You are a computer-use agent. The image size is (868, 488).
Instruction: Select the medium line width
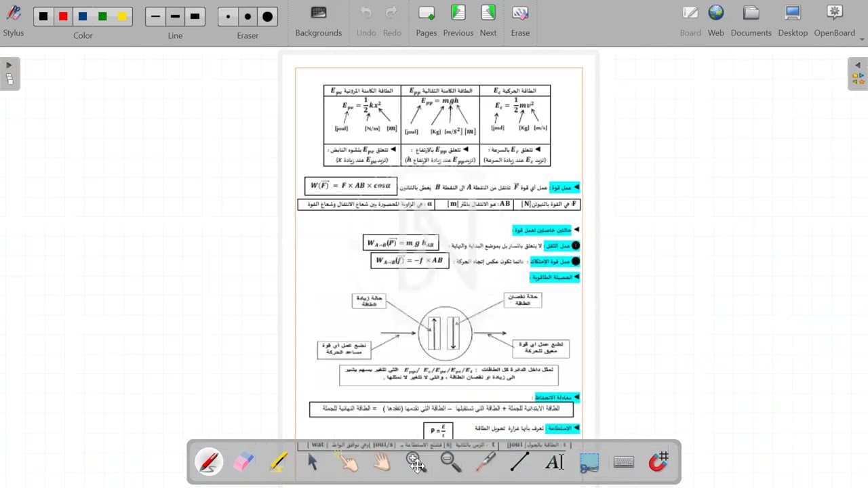tap(175, 16)
